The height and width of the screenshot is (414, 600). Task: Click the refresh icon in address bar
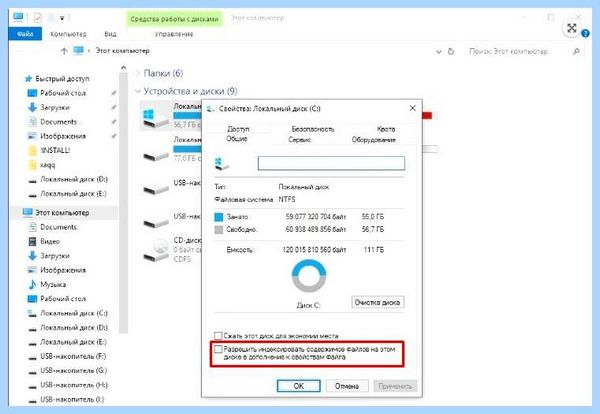click(451, 51)
